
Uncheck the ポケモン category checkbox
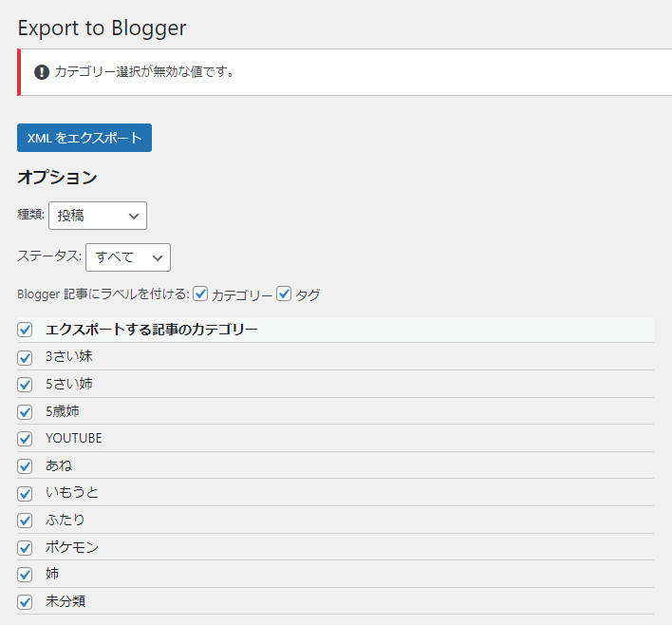coord(26,548)
